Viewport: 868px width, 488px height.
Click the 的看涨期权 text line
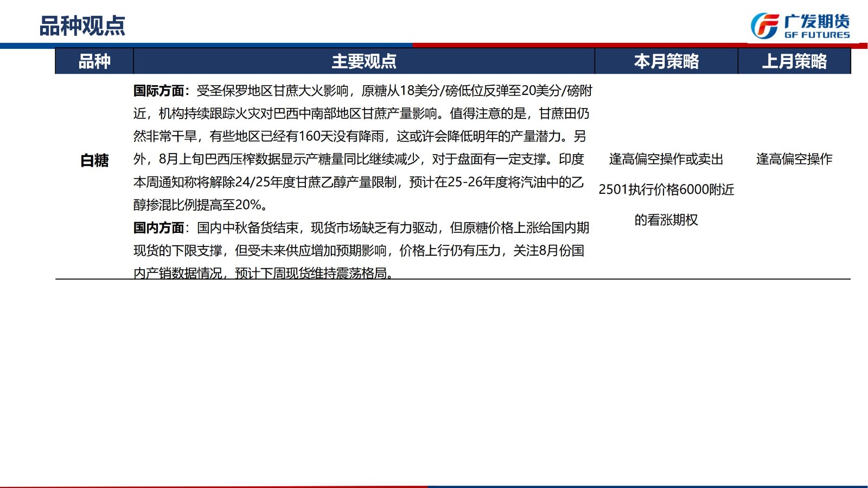(x=666, y=220)
